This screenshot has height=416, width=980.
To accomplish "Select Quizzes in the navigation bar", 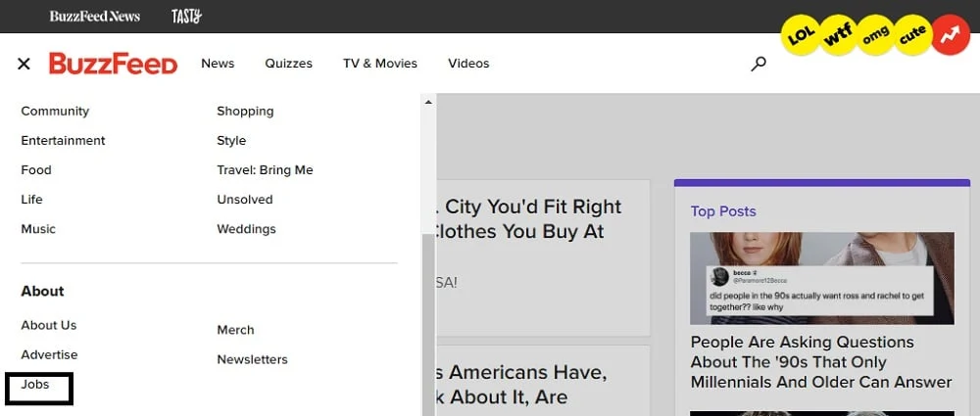I will coord(288,64).
